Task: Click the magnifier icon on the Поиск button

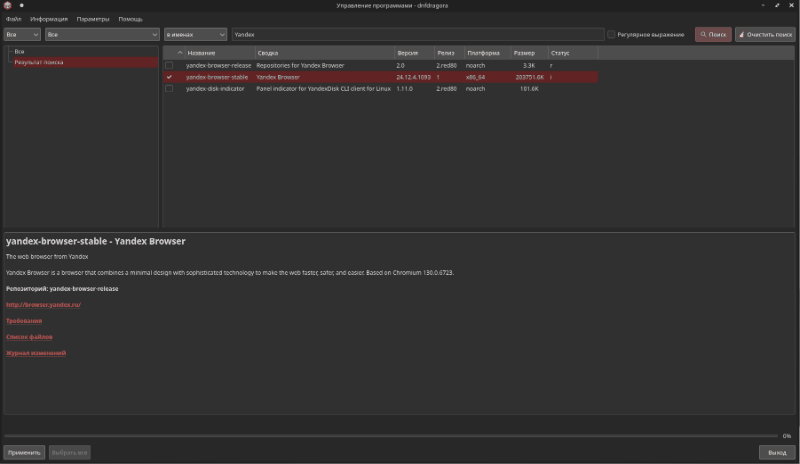Action: coord(703,35)
